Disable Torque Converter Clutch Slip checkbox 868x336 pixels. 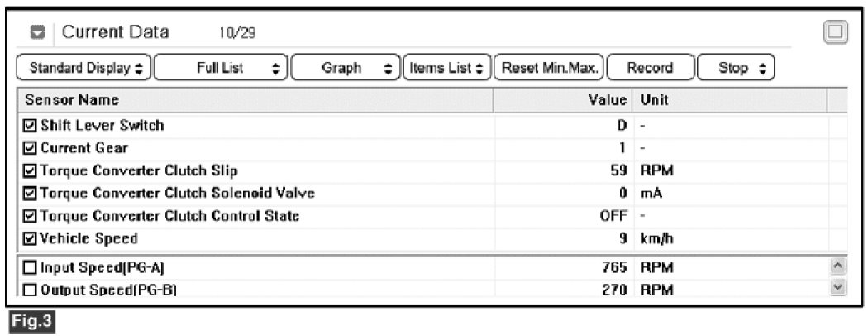tap(31, 171)
